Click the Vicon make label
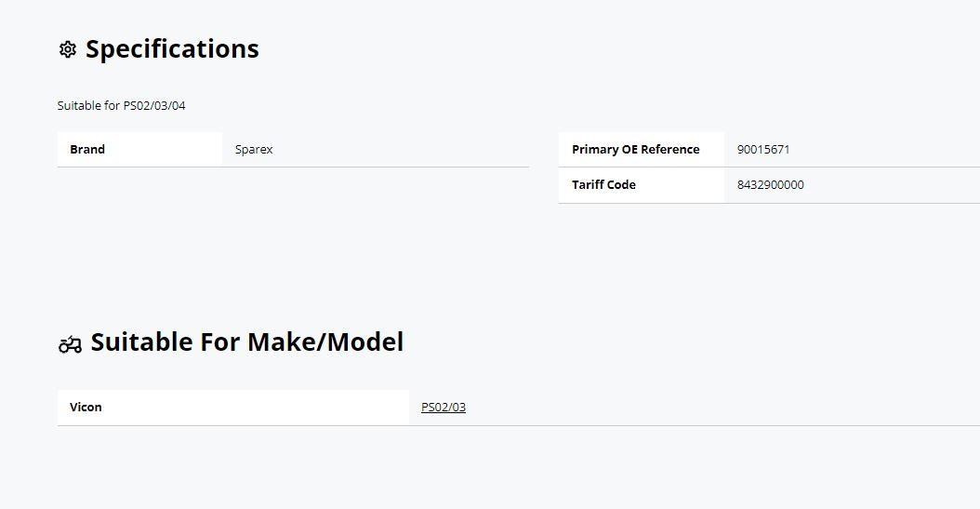 point(86,408)
